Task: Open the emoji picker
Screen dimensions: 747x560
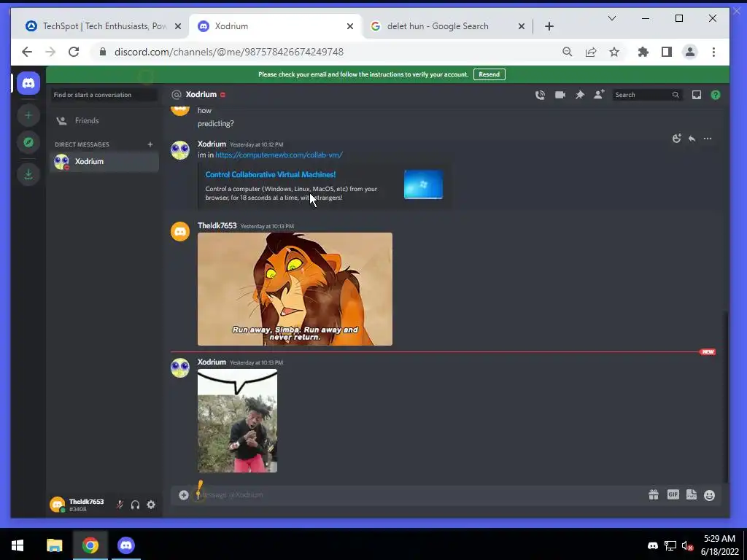Action: click(x=709, y=495)
